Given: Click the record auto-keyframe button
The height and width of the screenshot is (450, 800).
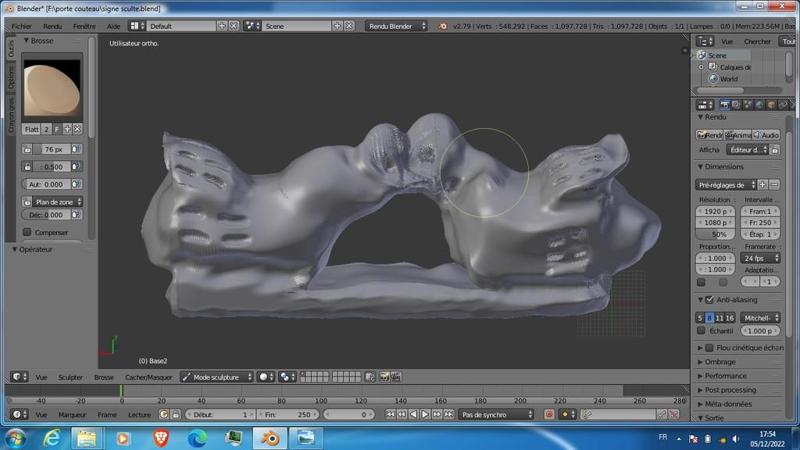Looking at the screenshot, I should 549,414.
